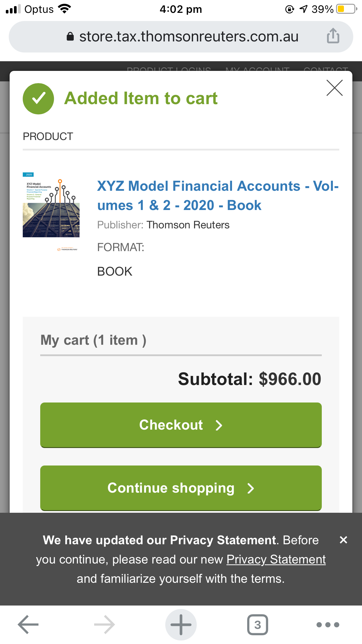
Task: Open the tab switcher showing 3 tabs
Action: click(x=257, y=624)
